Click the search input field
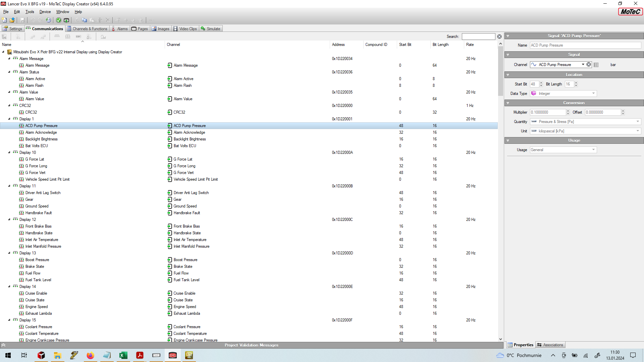The height and width of the screenshot is (362, 644). click(478, 36)
